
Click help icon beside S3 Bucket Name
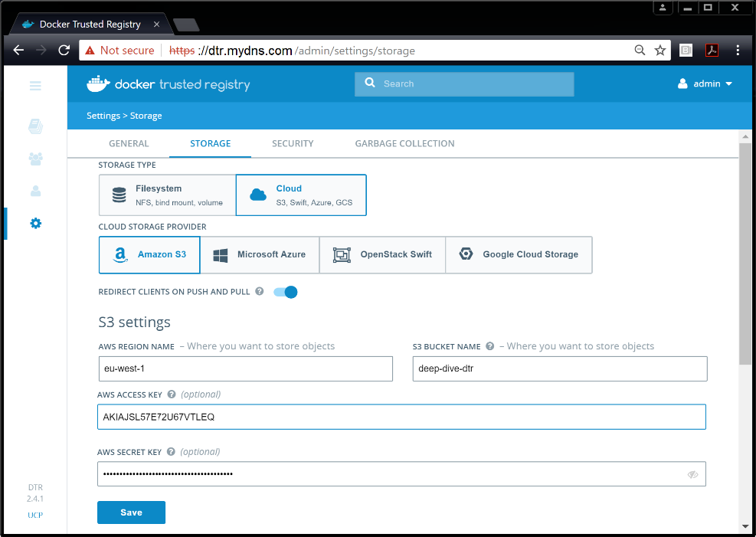(489, 346)
